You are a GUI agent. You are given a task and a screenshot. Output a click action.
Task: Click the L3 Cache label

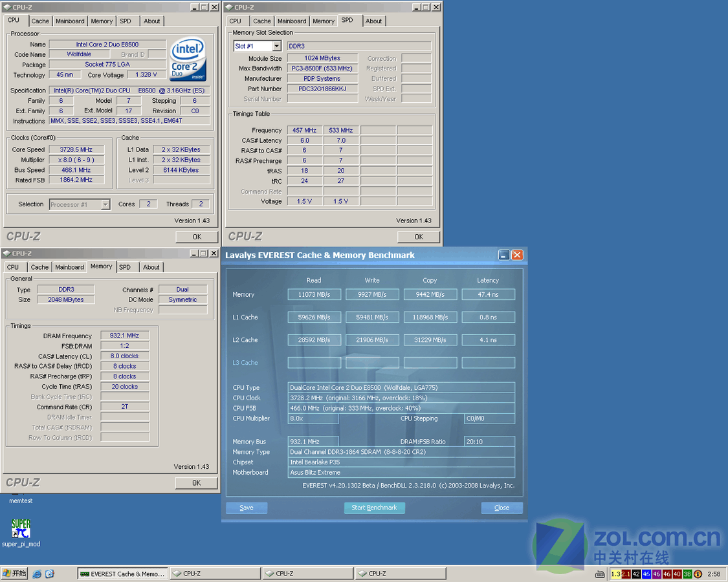tap(245, 363)
